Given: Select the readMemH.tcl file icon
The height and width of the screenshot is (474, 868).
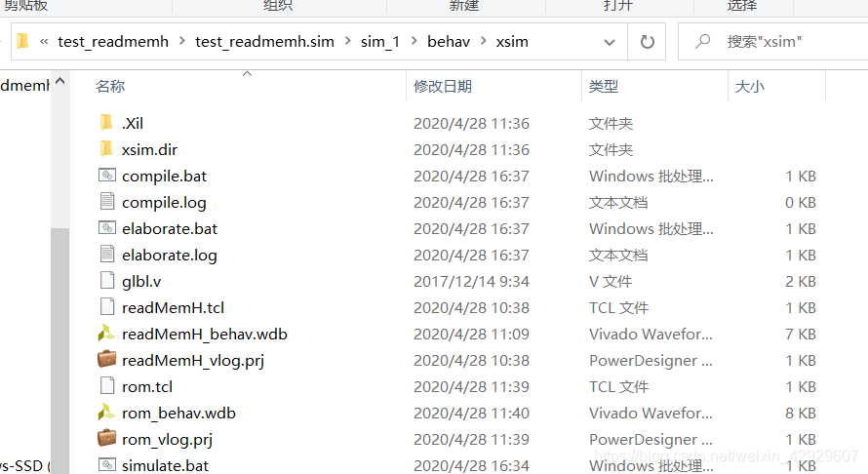Looking at the screenshot, I should [x=107, y=306].
